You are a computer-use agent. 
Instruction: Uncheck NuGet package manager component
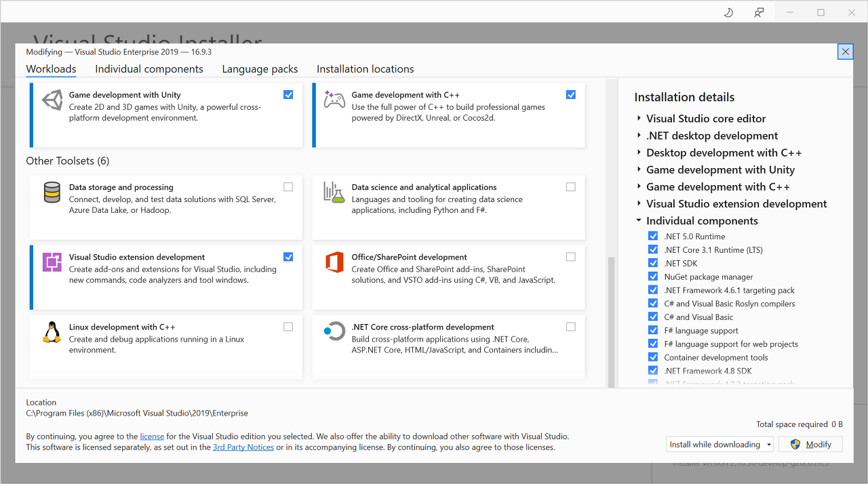coord(653,277)
